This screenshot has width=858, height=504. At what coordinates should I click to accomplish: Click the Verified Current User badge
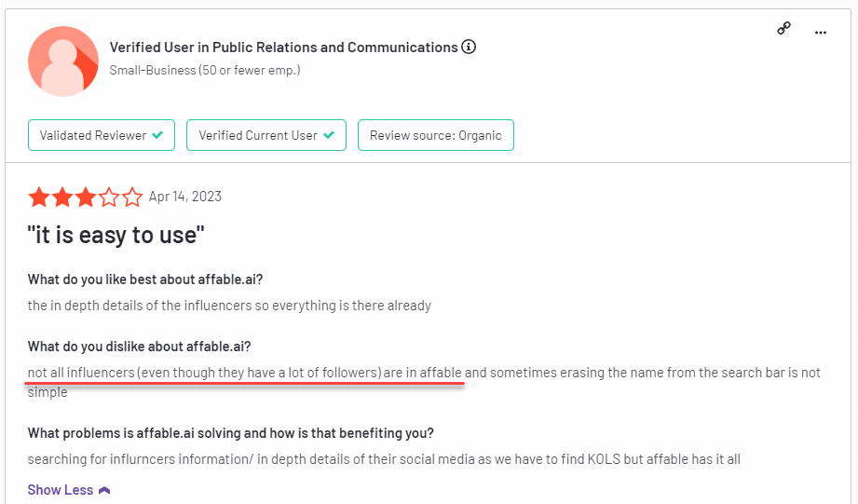266,135
